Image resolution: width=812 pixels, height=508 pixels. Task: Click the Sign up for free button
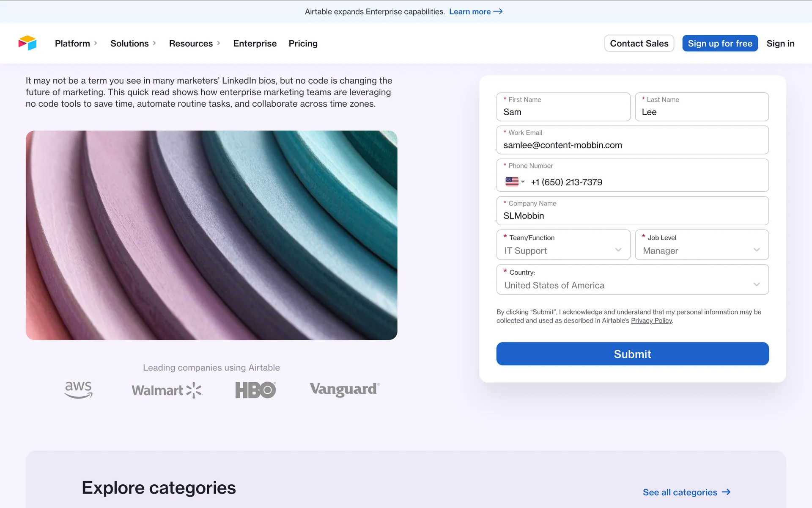[720, 43]
